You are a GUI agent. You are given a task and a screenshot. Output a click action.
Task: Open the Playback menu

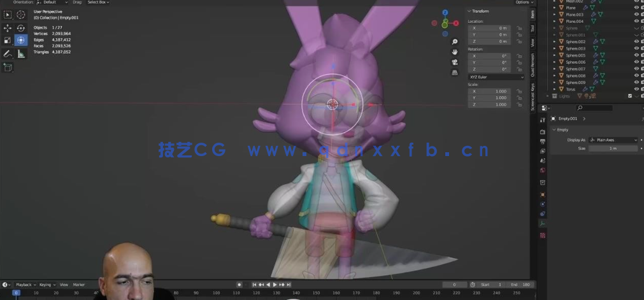(25, 285)
